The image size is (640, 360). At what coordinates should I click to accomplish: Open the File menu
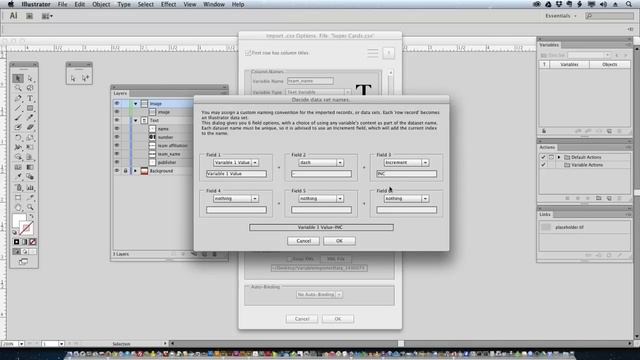pos(62,4)
